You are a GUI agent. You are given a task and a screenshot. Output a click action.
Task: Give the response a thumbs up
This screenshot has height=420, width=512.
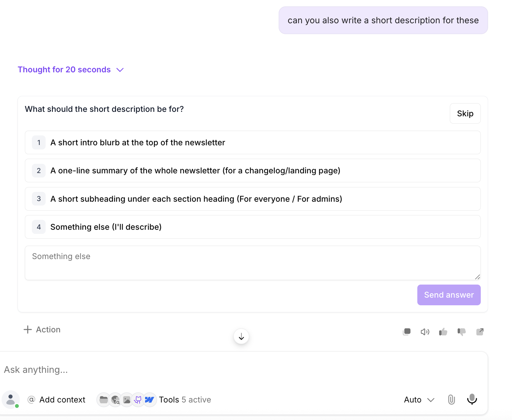tap(443, 332)
